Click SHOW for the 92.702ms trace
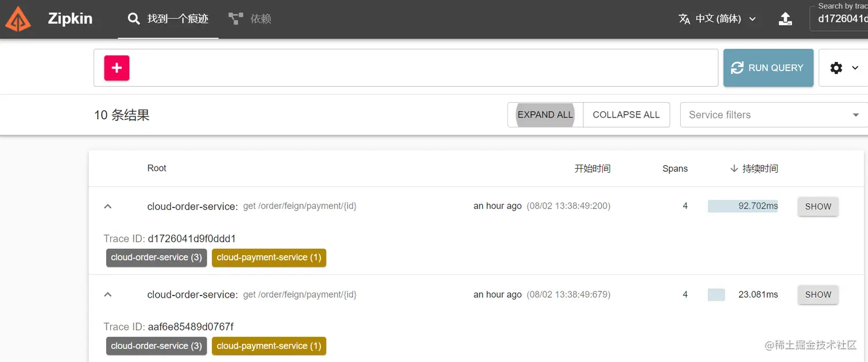Image resolution: width=868 pixels, height=362 pixels. (818, 207)
